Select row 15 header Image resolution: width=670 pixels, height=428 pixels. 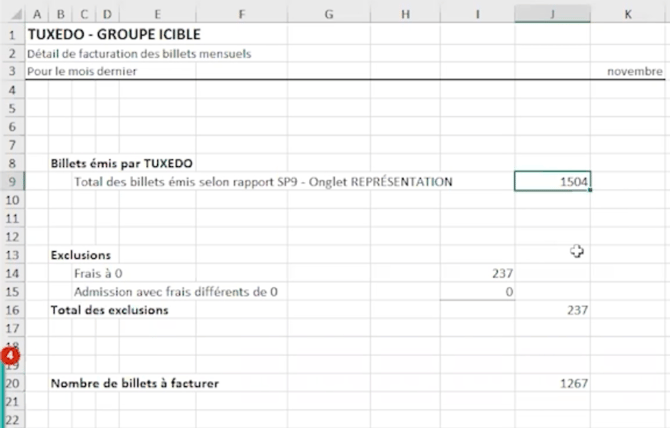pyautogui.click(x=12, y=292)
